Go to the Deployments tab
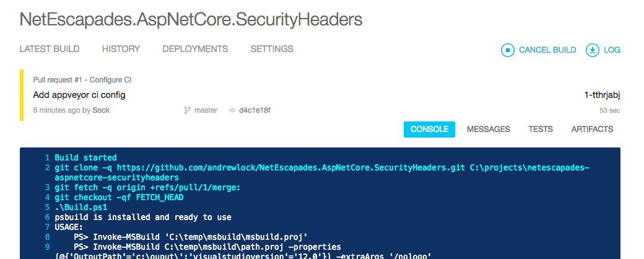 click(195, 49)
